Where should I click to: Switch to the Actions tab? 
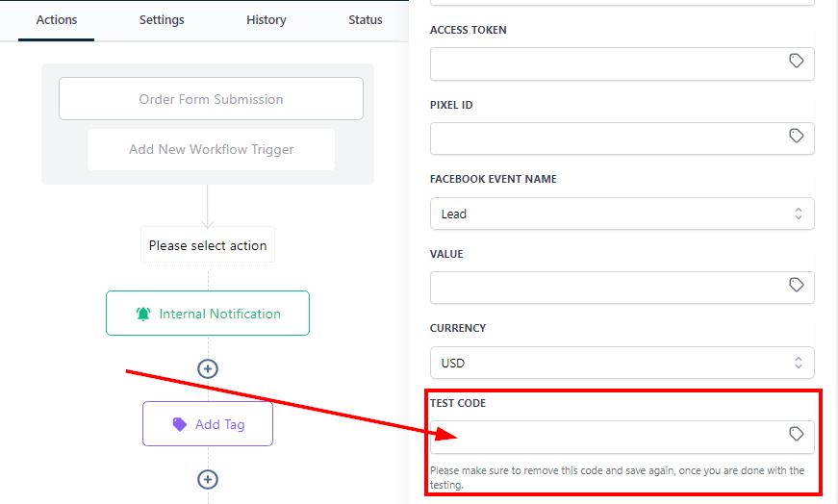[x=57, y=20]
